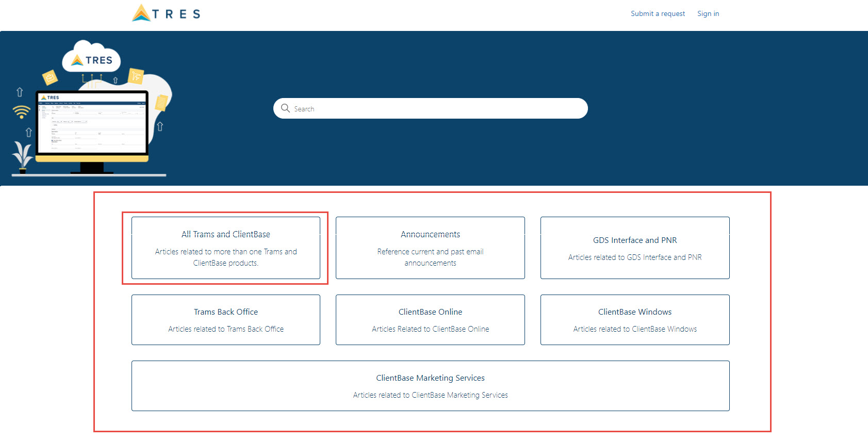Image resolution: width=868 pixels, height=440 pixels.
Task: Open GDS Interface and PNR category
Action: pos(635,248)
